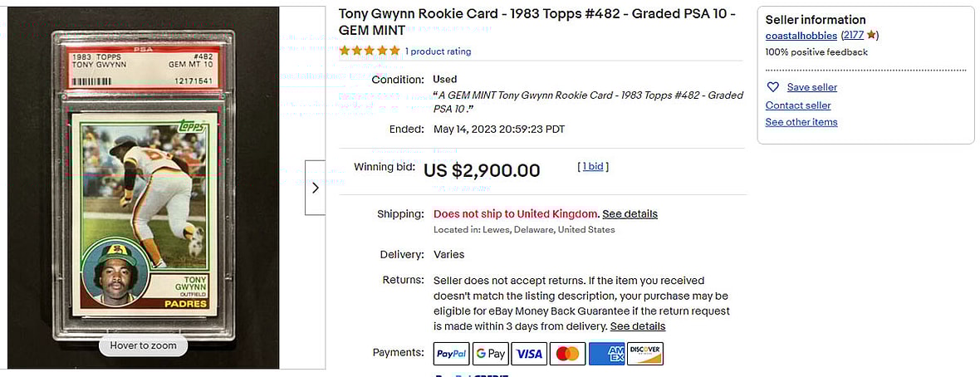Screen dimensions: 980x377
Task: Click the Google Pay icon
Action: coord(490,354)
